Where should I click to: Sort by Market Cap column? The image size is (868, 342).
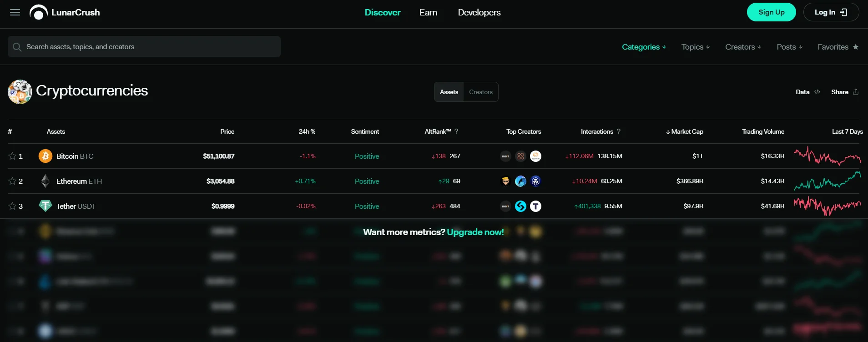[x=684, y=131]
